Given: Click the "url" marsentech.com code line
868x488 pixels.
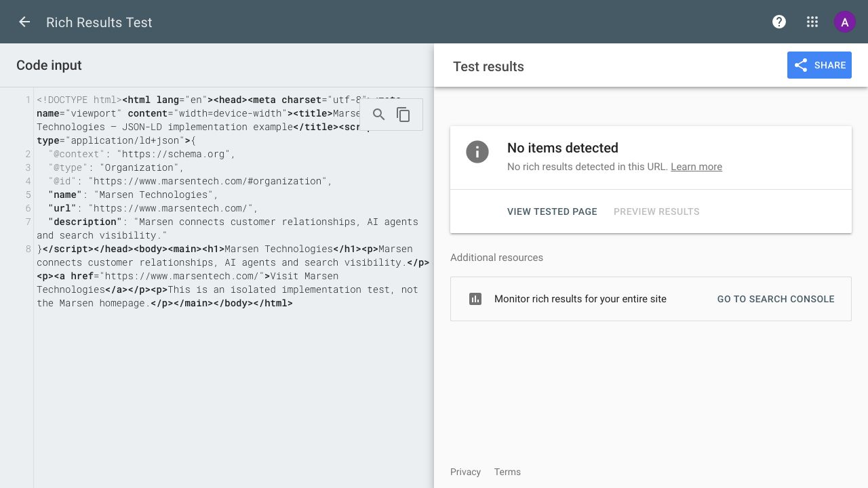Looking at the screenshot, I should [153, 208].
